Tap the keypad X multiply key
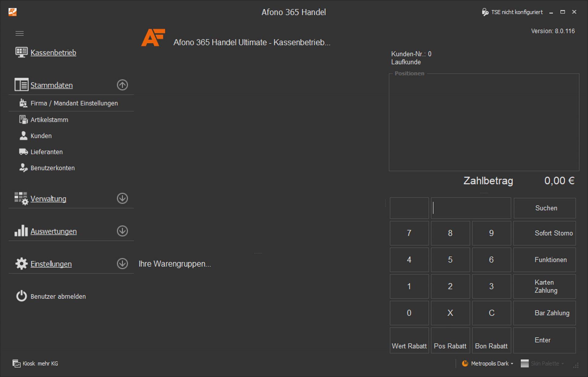 (450, 313)
